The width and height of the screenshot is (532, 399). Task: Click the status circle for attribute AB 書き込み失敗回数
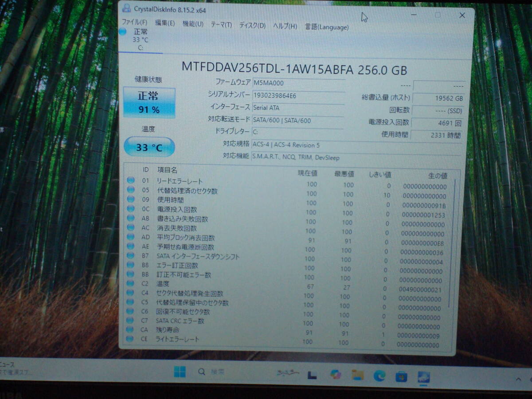131,218
